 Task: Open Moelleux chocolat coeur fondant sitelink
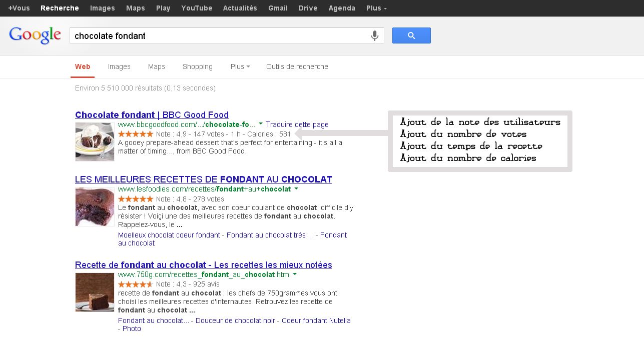click(169, 235)
